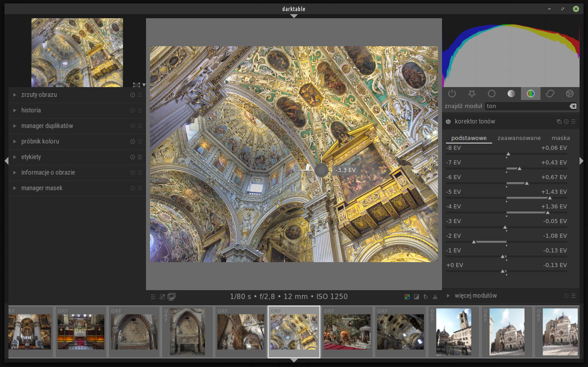Expand the zrzuty obrazu panel
The height and width of the screenshot is (367, 588).
click(x=15, y=95)
